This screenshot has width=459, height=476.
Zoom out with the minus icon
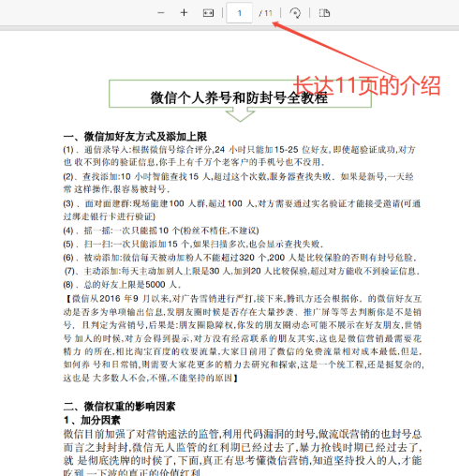click(x=161, y=13)
